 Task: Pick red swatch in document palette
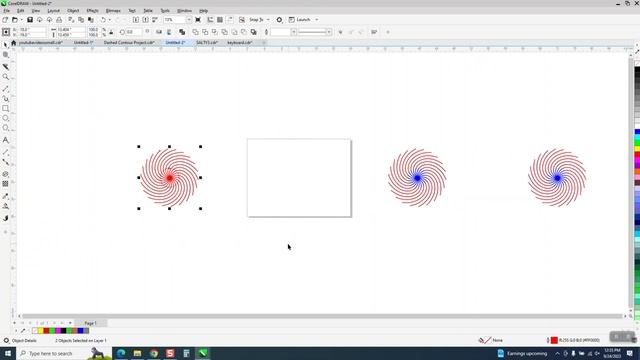coord(46,331)
